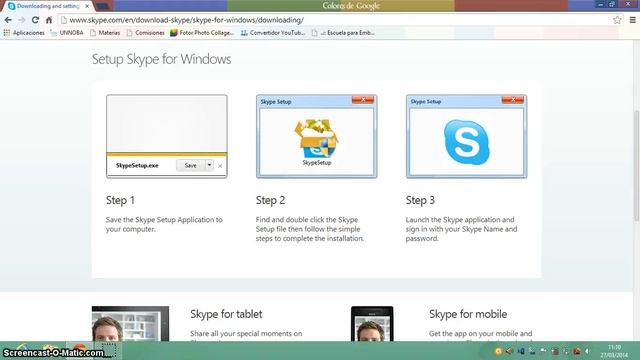Click the Skype for mobile phone thumbnail

372,324
